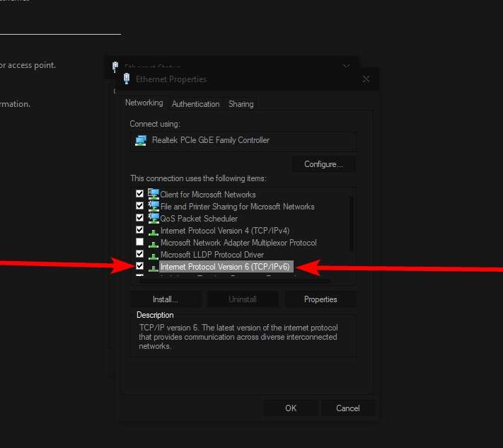This screenshot has height=448, width=503.
Task: Click the items list vertical scrollbar
Action: (x=352, y=224)
